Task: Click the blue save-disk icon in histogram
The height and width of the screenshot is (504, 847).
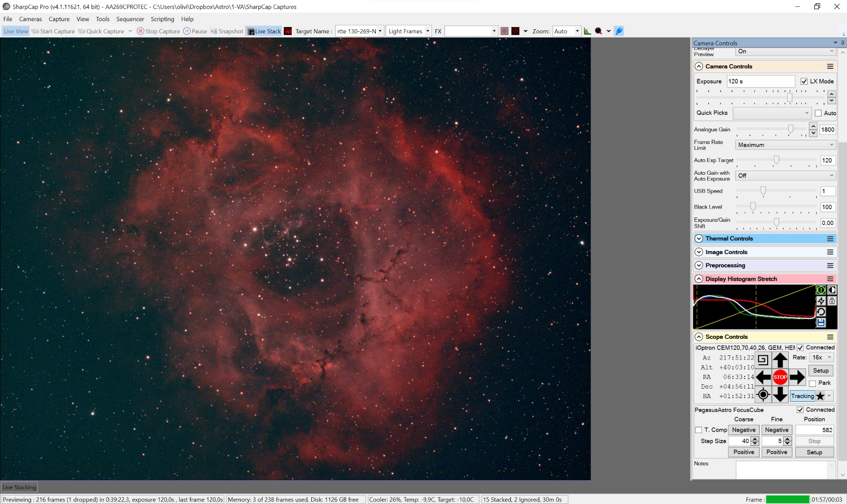Action: 821,322
